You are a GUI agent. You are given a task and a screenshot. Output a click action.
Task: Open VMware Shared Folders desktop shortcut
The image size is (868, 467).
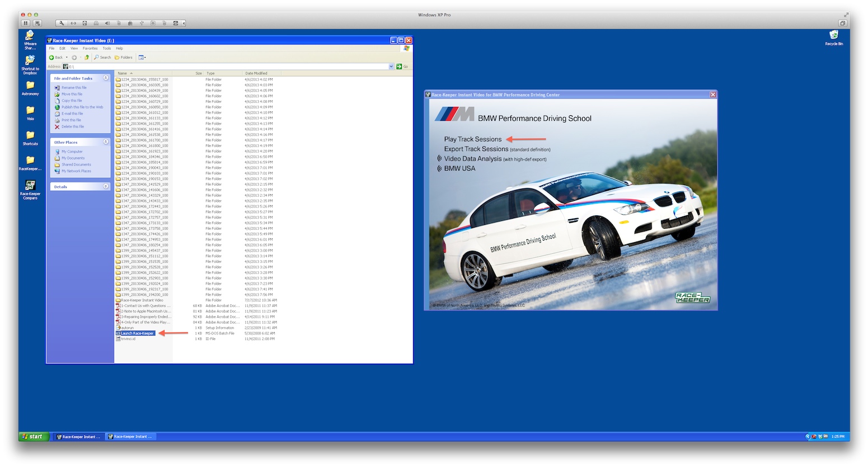(30, 40)
